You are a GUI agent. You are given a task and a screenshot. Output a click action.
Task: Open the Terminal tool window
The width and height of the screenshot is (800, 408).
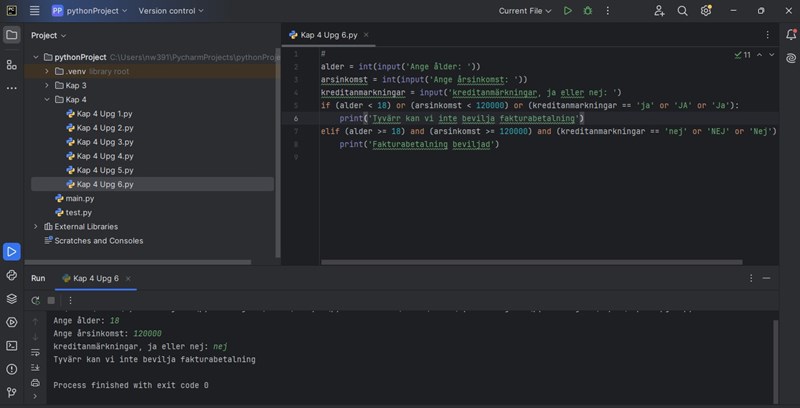pyautogui.click(x=11, y=345)
